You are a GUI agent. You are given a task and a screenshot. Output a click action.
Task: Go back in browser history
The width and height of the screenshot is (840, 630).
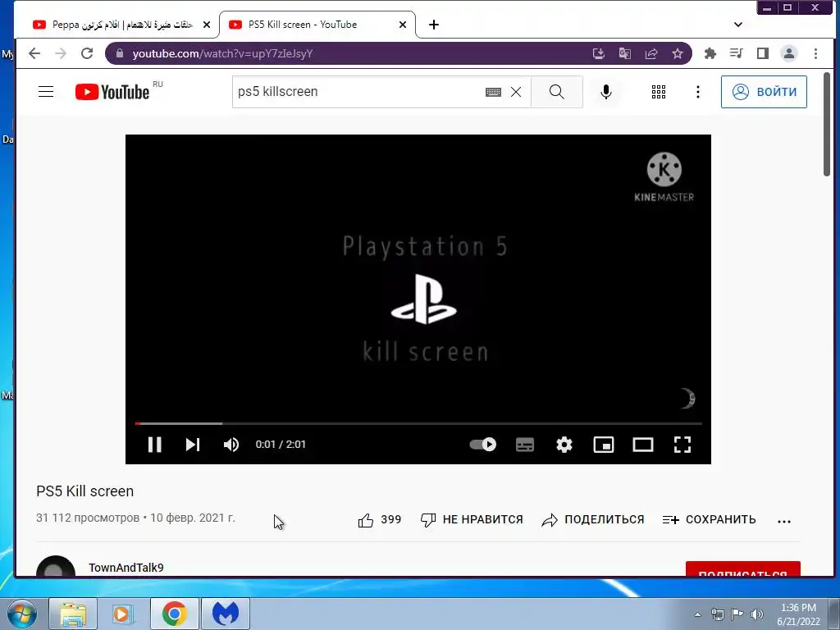pos(34,53)
